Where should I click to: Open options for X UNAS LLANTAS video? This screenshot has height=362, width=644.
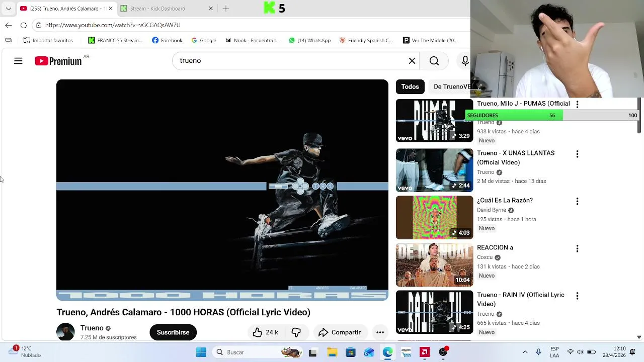click(577, 154)
